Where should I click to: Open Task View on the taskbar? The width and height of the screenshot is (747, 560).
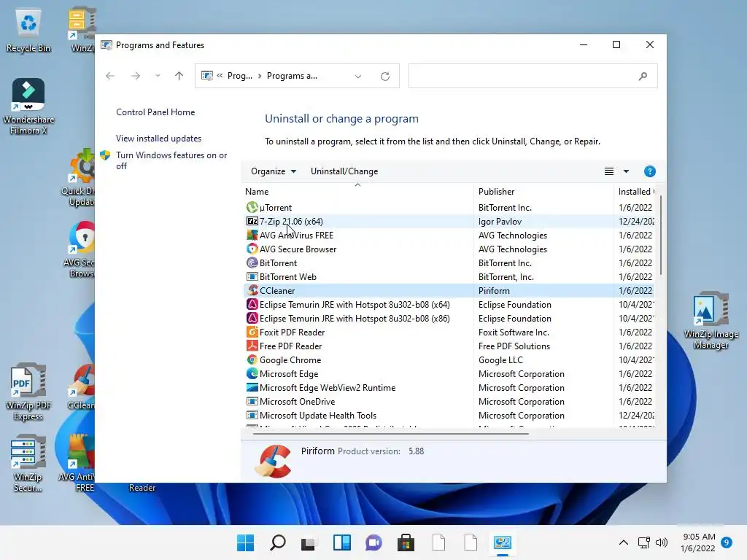(x=309, y=542)
